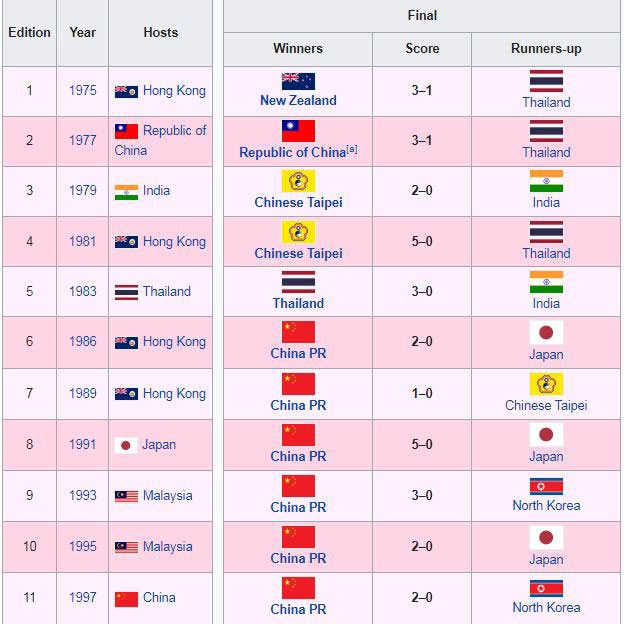The image size is (624, 624).
Task: Open the 1975 year link
Action: click(83, 90)
